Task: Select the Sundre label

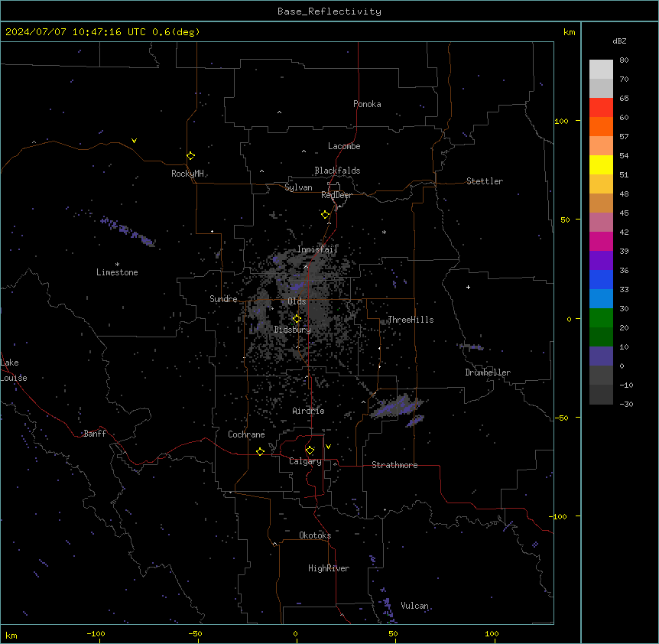Action: tap(223, 299)
